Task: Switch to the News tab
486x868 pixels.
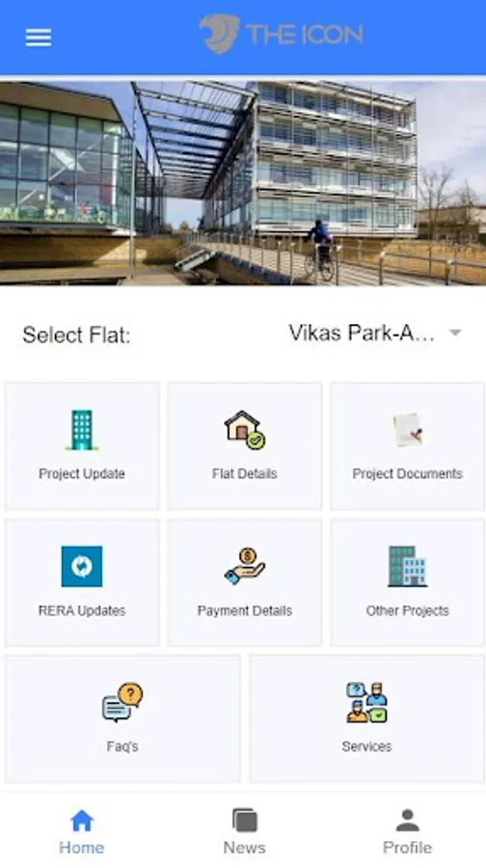Action: (x=245, y=831)
